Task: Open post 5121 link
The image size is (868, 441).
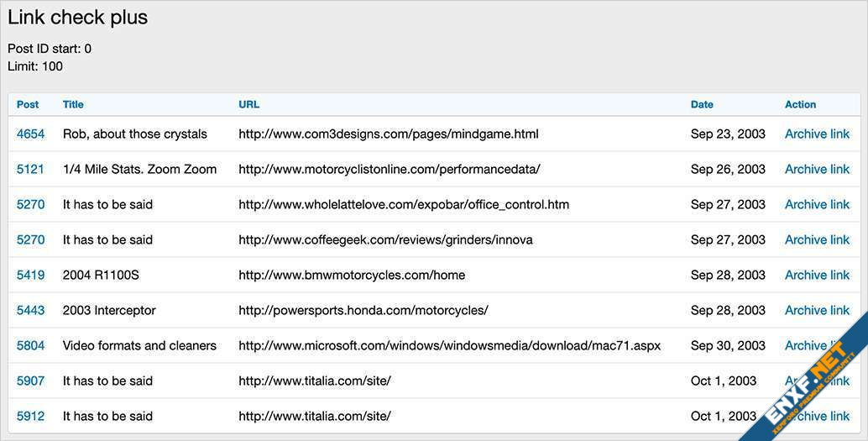Action: pos(30,169)
